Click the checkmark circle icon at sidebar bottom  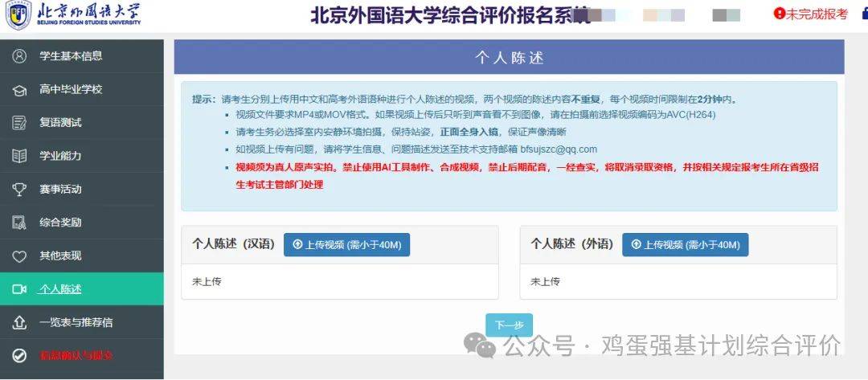(19, 356)
